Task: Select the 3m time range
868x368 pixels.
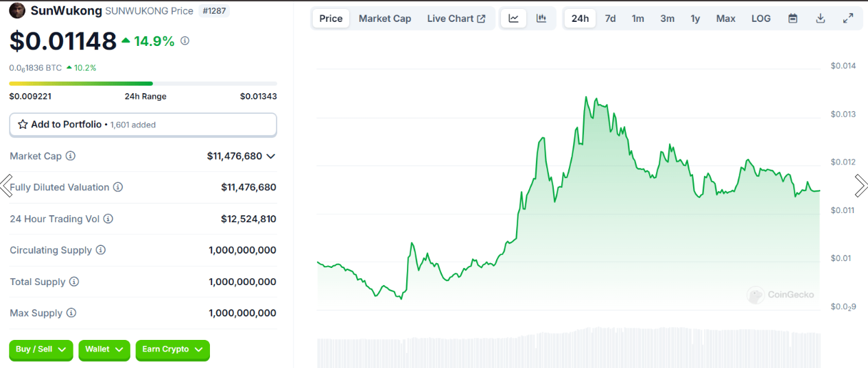Action: point(668,19)
